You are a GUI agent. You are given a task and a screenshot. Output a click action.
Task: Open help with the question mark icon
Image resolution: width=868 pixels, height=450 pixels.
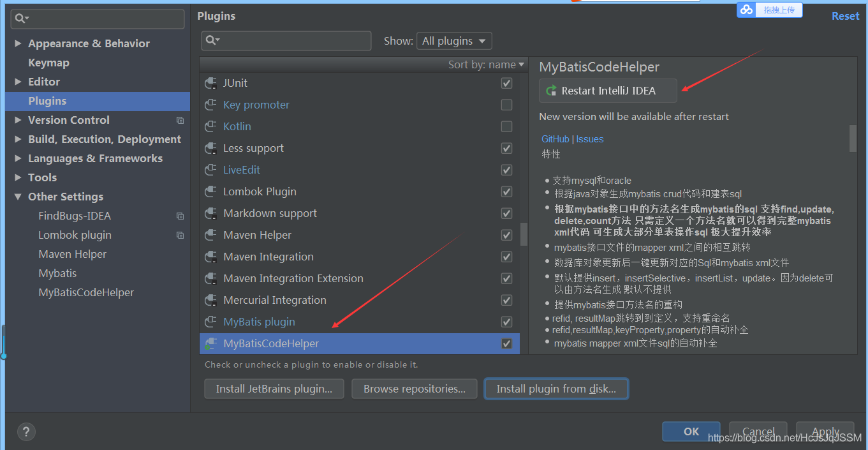click(x=26, y=431)
